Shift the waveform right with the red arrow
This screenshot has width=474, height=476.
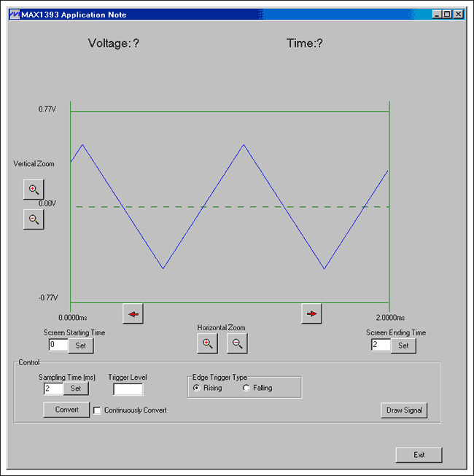point(311,314)
